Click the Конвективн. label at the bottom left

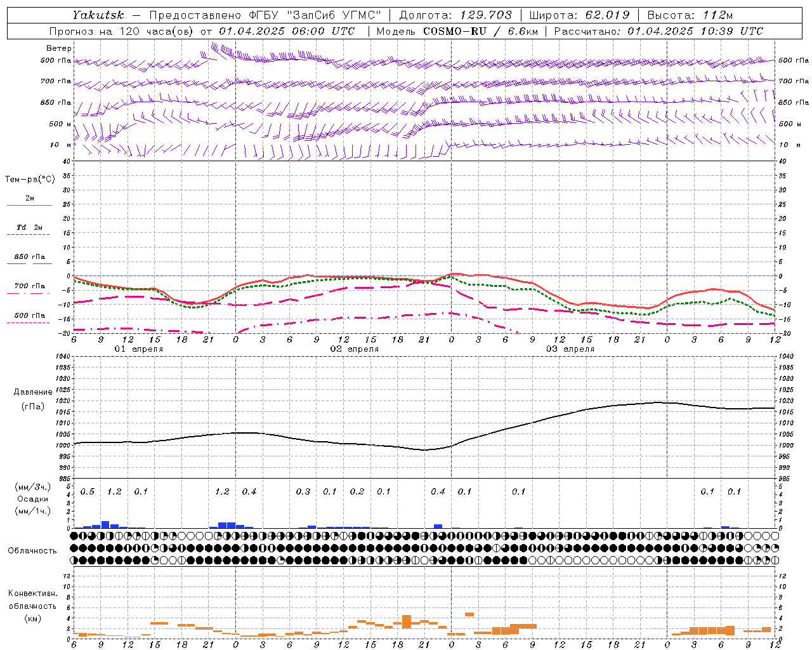(x=32, y=594)
